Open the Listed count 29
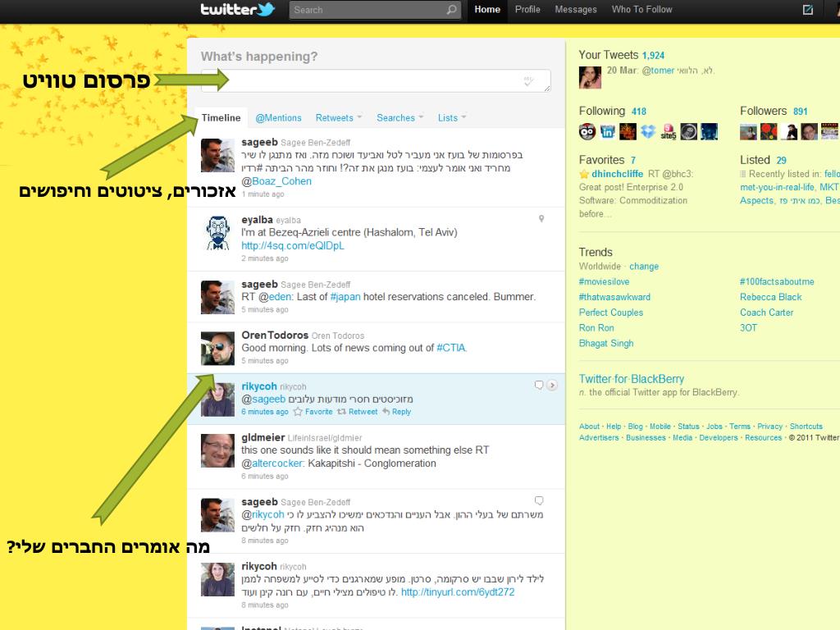This screenshot has width=840, height=630. (x=781, y=160)
